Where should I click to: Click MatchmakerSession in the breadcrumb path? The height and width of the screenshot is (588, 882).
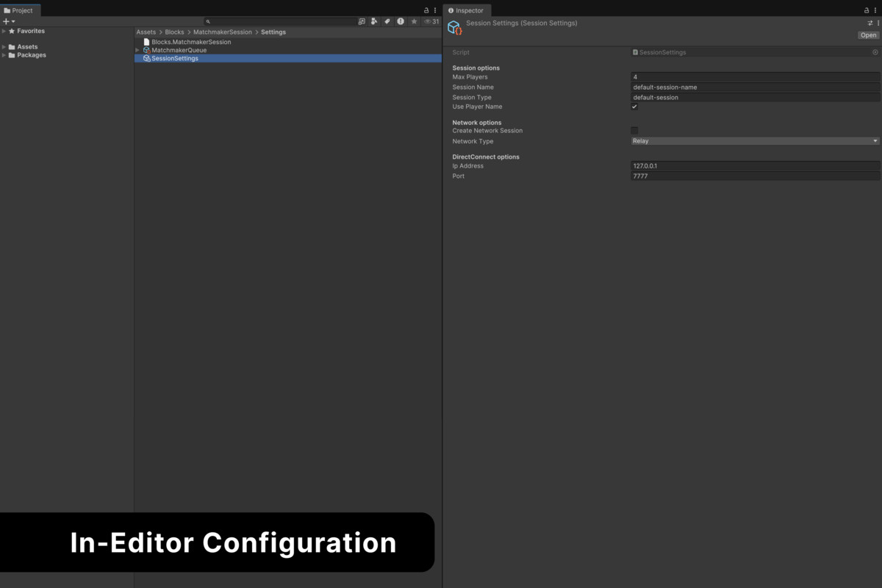223,32
